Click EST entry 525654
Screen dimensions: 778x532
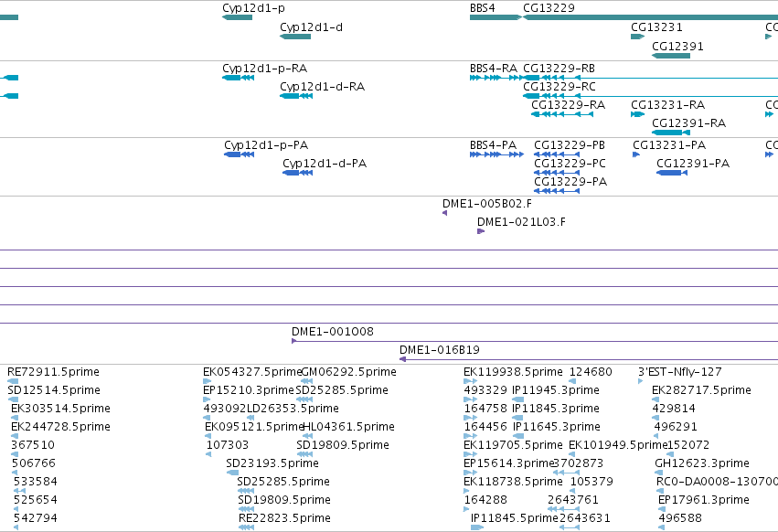(16, 509)
